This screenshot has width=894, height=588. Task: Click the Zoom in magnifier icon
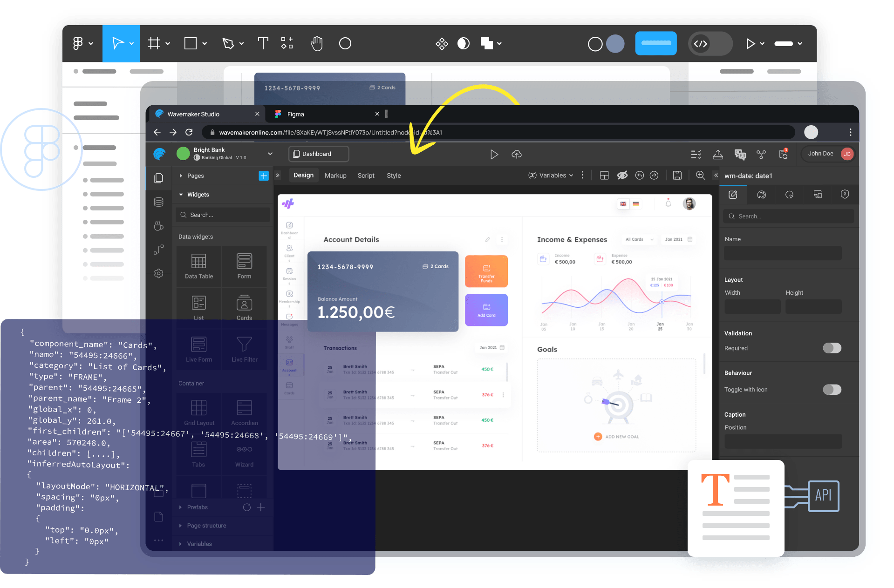(x=700, y=175)
